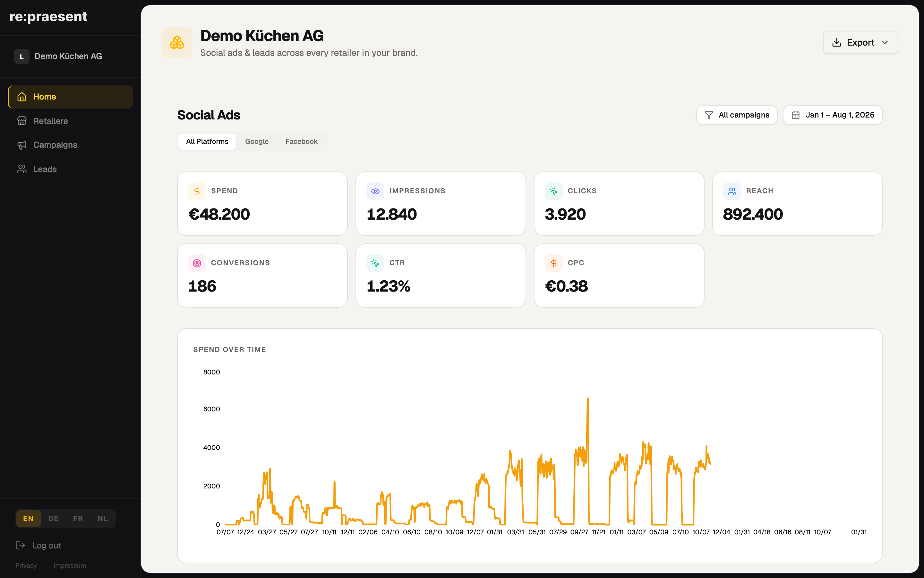The height and width of the screenshot is (578, 924).
Task: Switch language to EN
Action: (28, 518)
